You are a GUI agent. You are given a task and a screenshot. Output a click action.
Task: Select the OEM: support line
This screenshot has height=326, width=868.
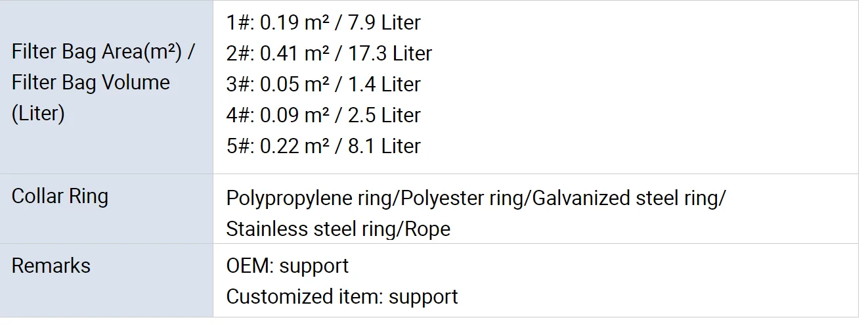coord(288,266)
